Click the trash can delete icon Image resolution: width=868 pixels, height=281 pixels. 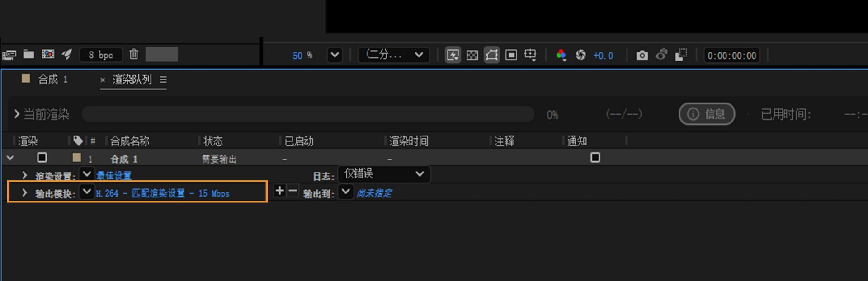pos(134,54)
